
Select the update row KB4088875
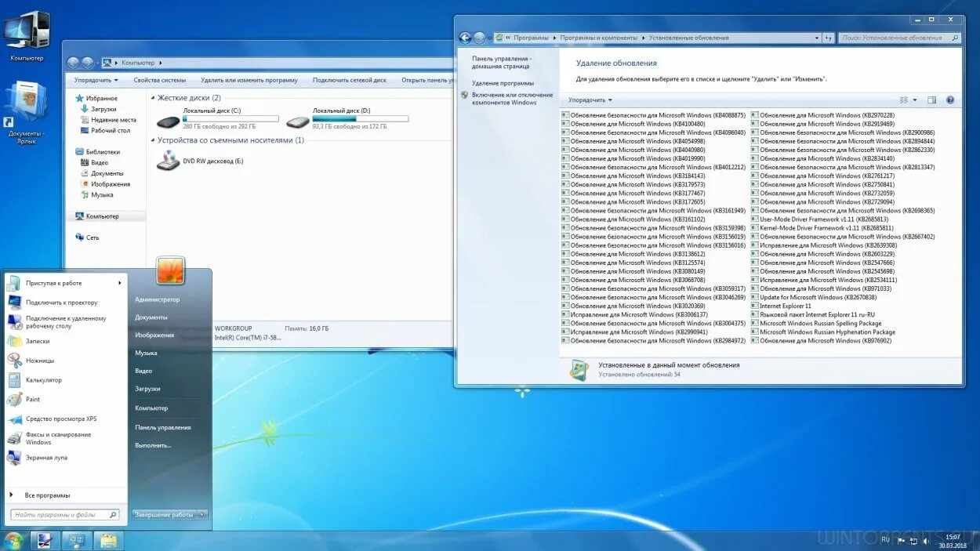[654, 115]
